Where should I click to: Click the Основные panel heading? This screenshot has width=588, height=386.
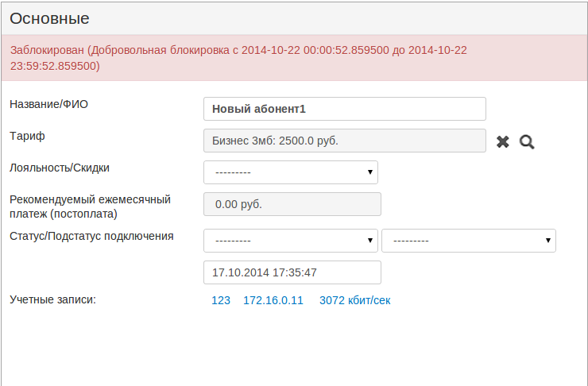coord(49,18)
